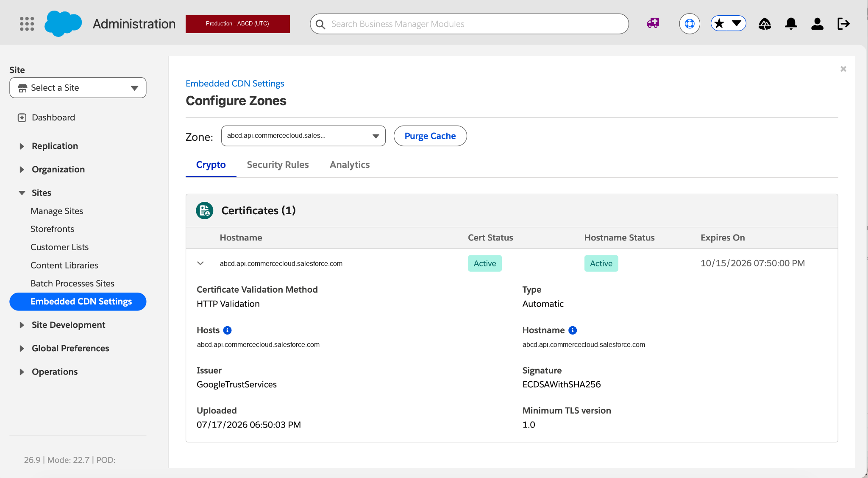Open Batch Processes Sites
The width and height of the screenshot is (868, 478).
tap(72, 283)
